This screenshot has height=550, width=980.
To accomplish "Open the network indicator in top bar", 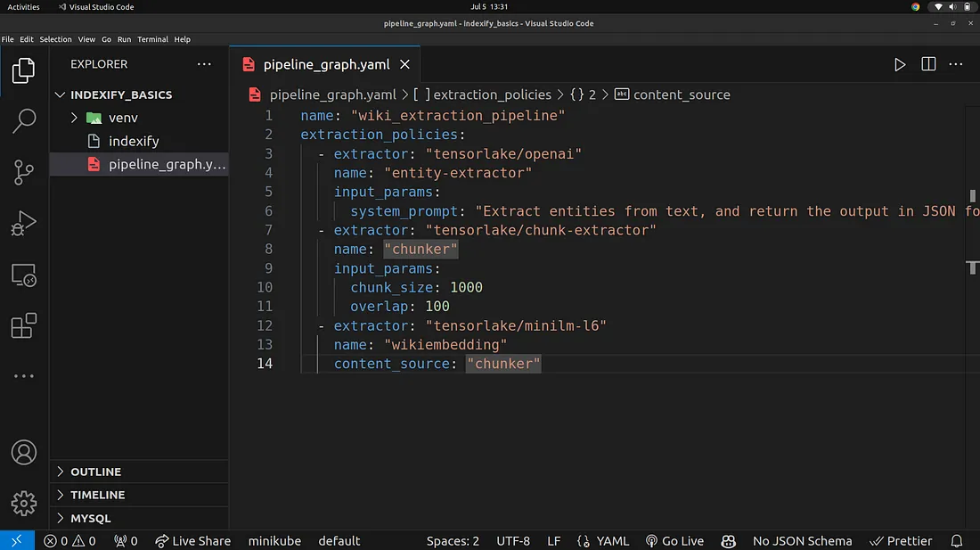I will (x=938, y=7).
